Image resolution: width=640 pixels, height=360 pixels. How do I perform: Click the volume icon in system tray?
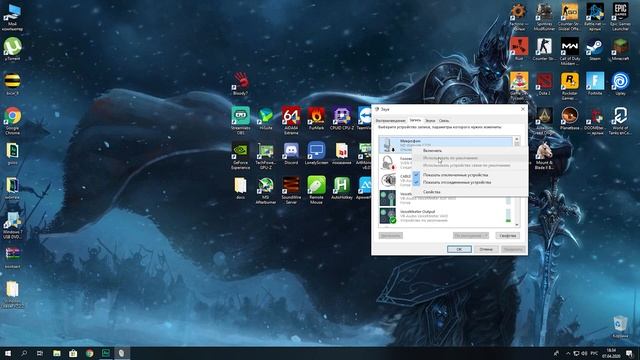click(584, 353)
